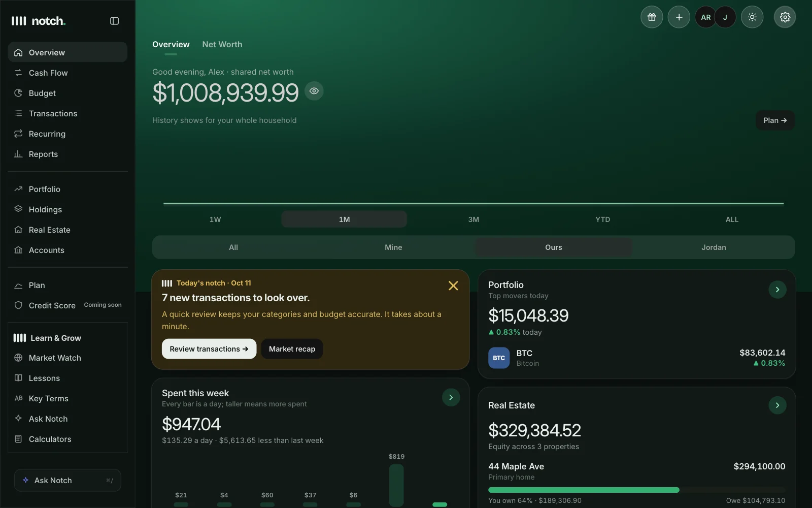Click the Market recap button

(292, 349)
